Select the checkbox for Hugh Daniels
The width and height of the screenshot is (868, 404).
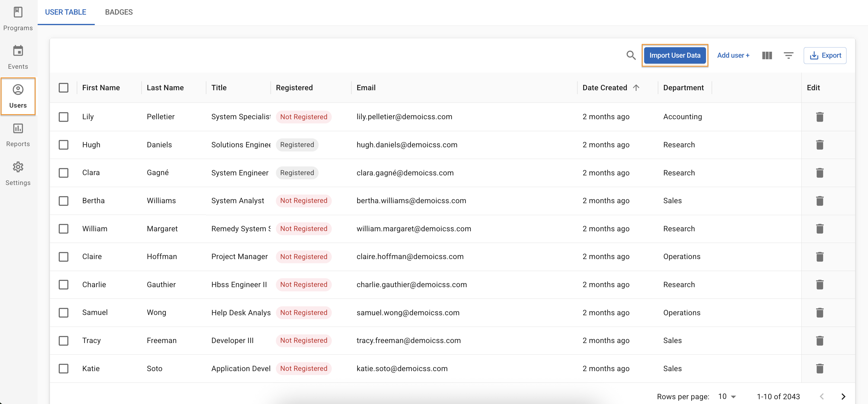coord(63,145)
